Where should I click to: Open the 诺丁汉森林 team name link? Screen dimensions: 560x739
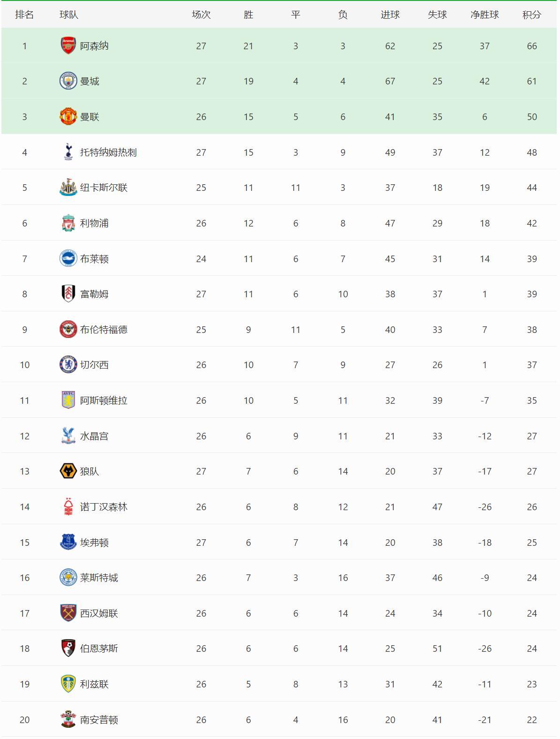coord(104,507)
